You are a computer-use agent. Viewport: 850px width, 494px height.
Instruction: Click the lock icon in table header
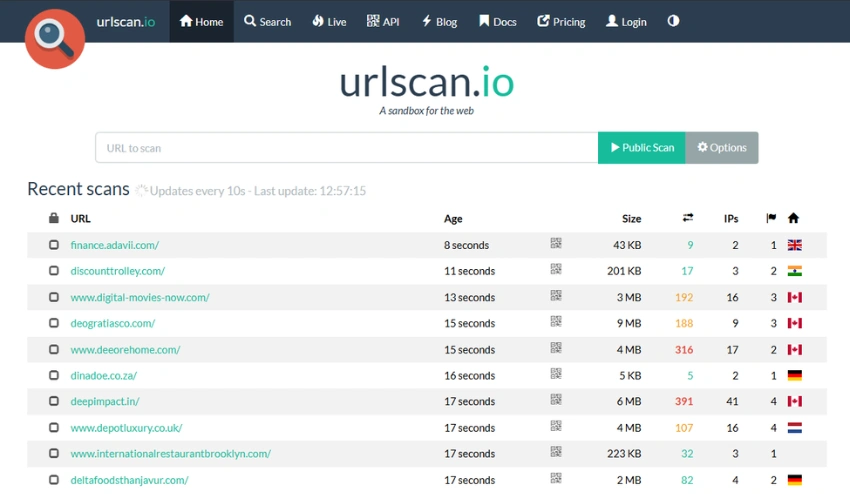tap(54, 218)
